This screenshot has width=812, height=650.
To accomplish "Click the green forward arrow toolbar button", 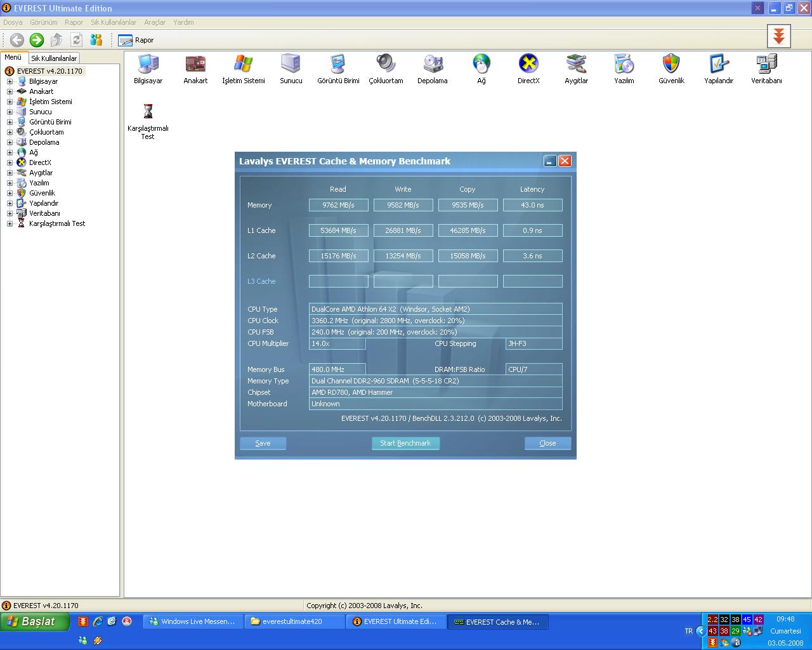I will pyautogui.click(x=37, y=40).
